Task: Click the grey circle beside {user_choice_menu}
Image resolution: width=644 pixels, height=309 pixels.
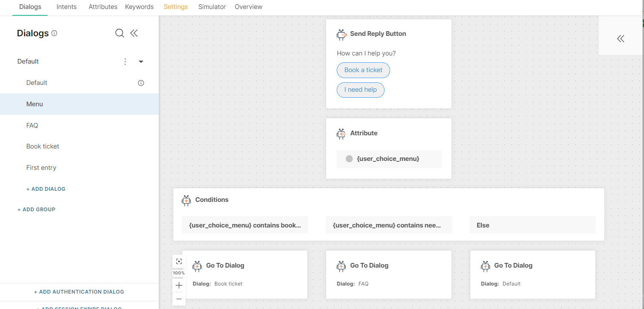Action: pyautogui.click(x=349, y=159)
